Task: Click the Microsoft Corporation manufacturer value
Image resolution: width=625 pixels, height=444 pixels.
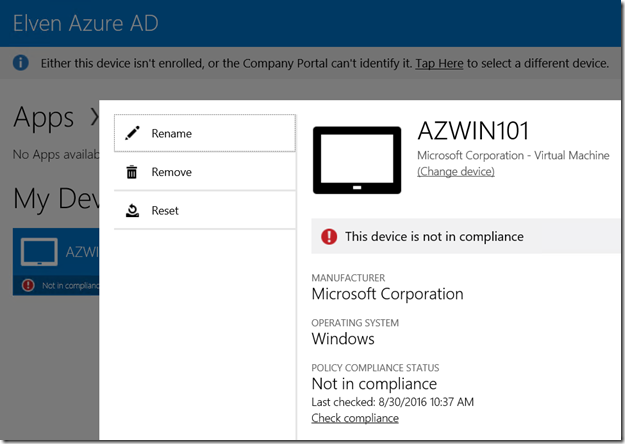Action: click(387, 294)
